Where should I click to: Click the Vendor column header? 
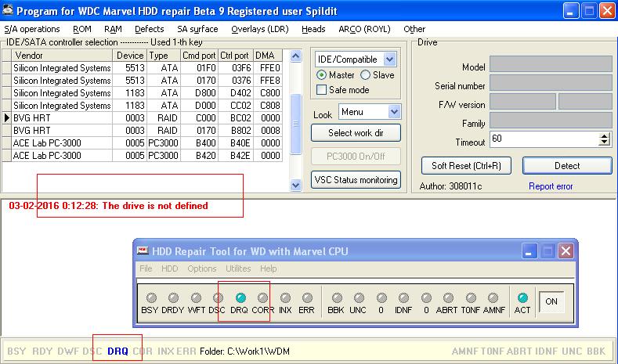coord(62,56)
